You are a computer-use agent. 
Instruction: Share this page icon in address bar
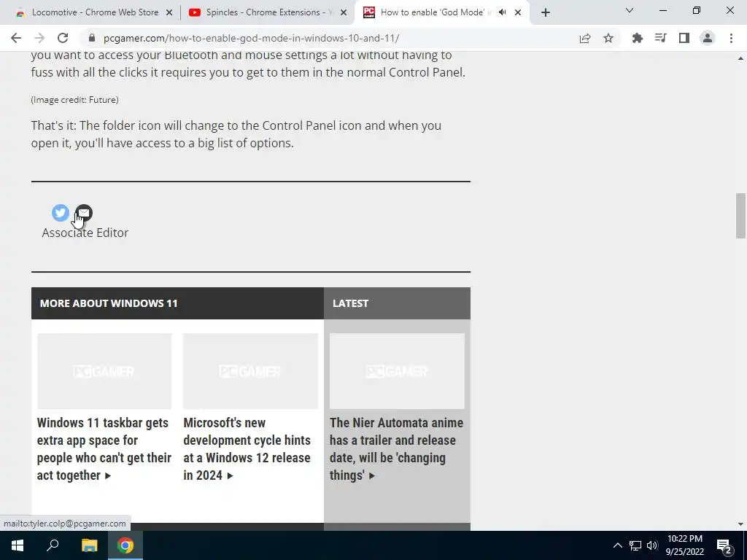point(585,38)
